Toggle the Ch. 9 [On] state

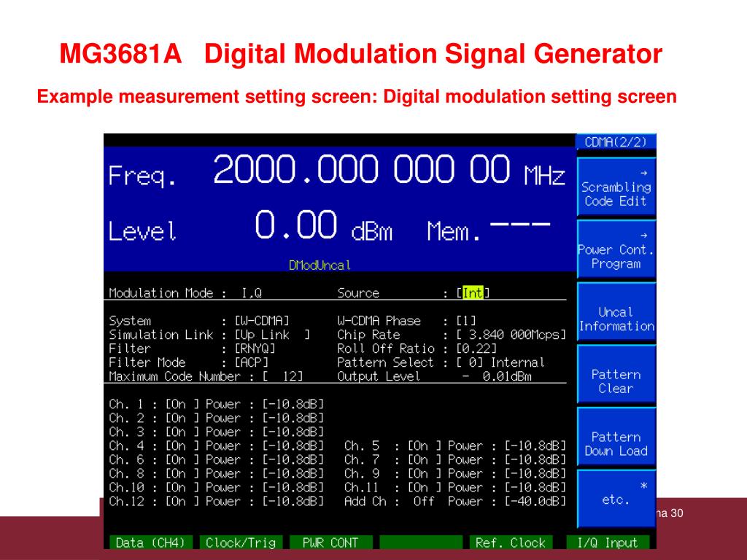[425, 473]
